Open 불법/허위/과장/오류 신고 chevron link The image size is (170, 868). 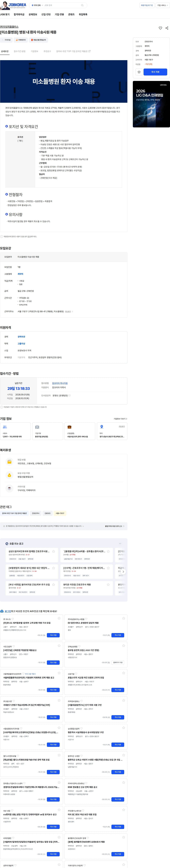[x=114, y=526]
